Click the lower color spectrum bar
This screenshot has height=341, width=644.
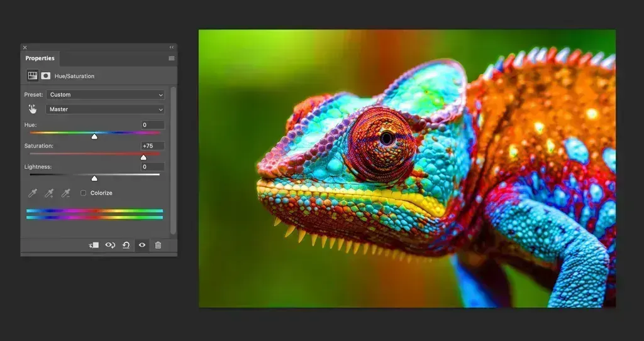point(94,217)
